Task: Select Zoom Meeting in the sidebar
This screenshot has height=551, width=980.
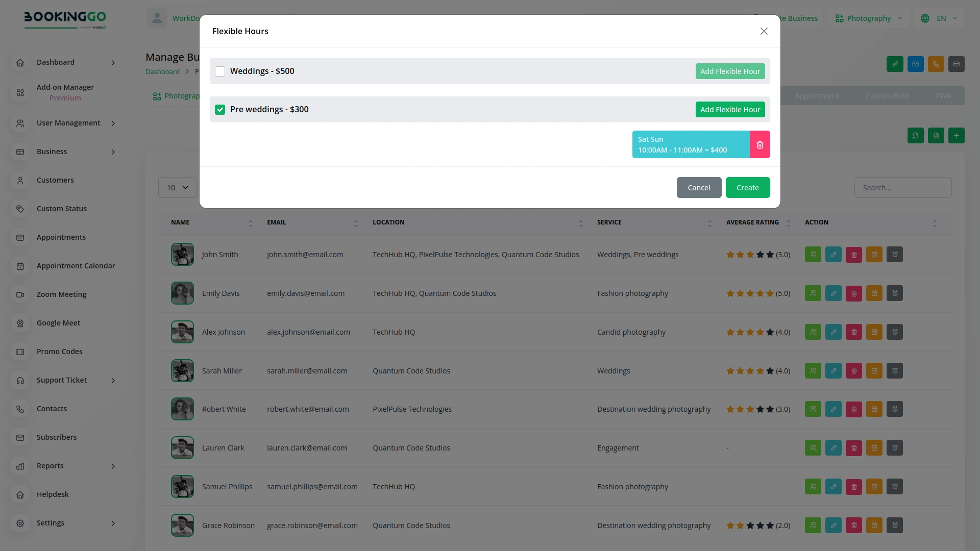Action: pyautogui.click(x=61, y=294)
